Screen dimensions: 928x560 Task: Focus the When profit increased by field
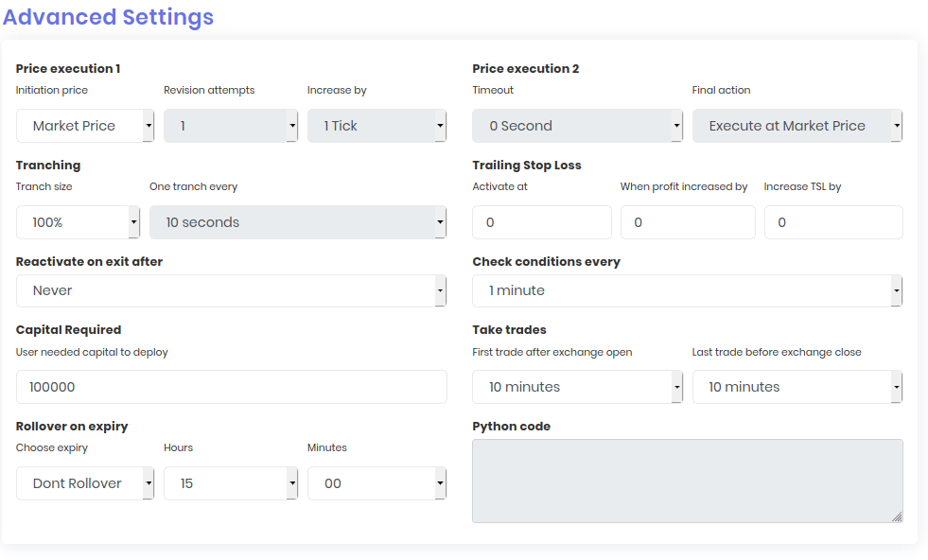(x=688, y=222)
